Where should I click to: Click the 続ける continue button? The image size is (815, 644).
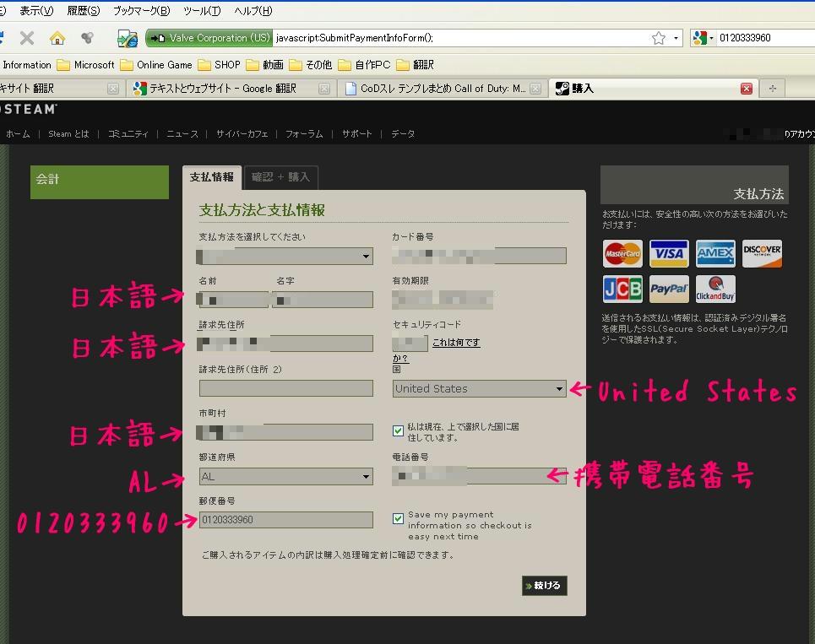[x=544, y=585]
